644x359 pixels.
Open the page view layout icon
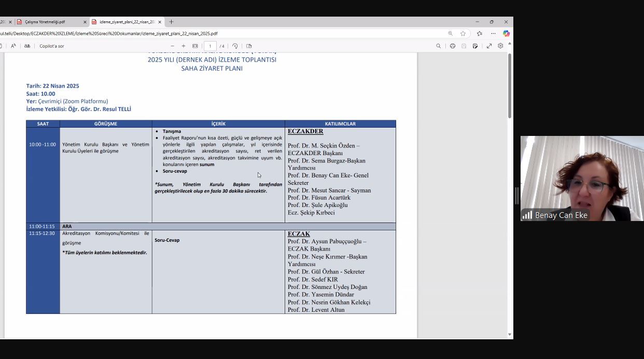coord(249,46)
